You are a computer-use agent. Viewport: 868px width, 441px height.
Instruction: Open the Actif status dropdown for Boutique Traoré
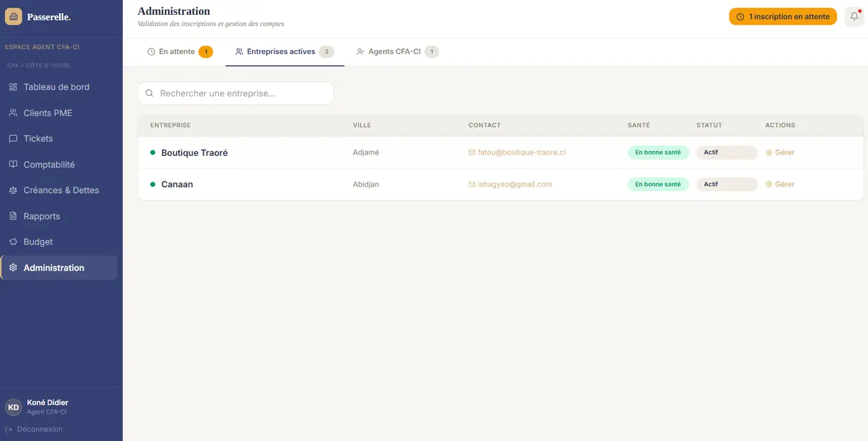[727, 153]
